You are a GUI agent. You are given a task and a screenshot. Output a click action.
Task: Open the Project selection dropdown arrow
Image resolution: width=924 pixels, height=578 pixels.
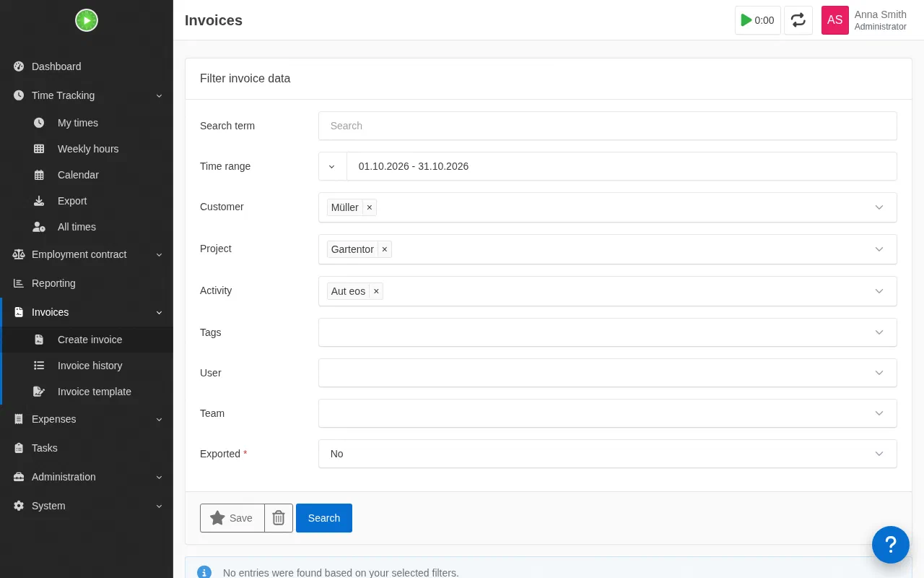879,249
